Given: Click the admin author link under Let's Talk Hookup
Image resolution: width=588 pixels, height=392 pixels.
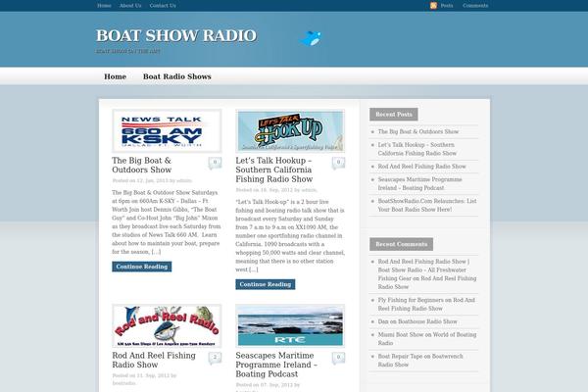Looking at the screenshot, I should click(x=309, y=190).
